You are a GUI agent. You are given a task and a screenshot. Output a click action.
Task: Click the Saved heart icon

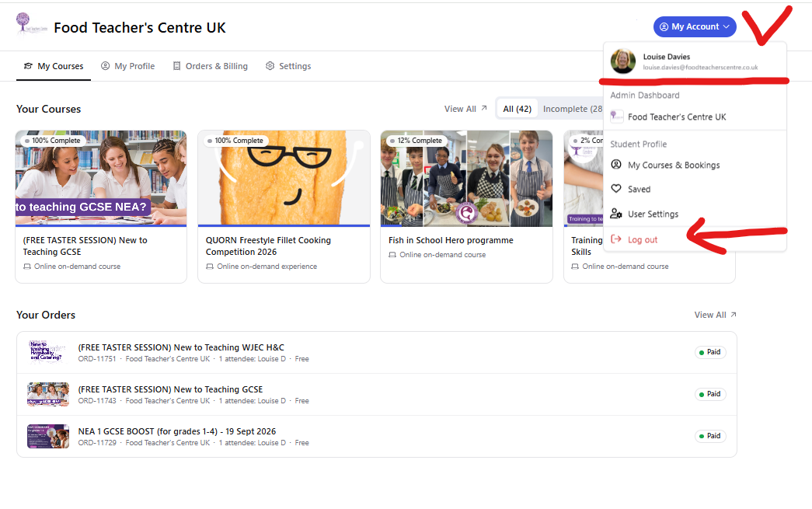615,189
